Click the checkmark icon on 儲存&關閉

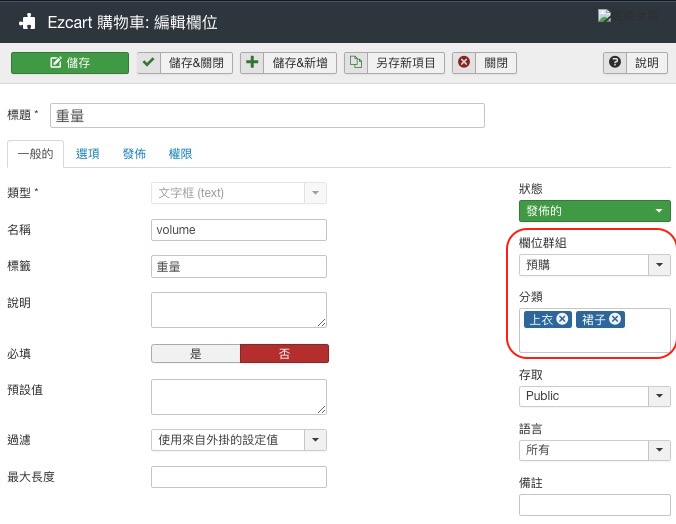(x=149, y=63)
